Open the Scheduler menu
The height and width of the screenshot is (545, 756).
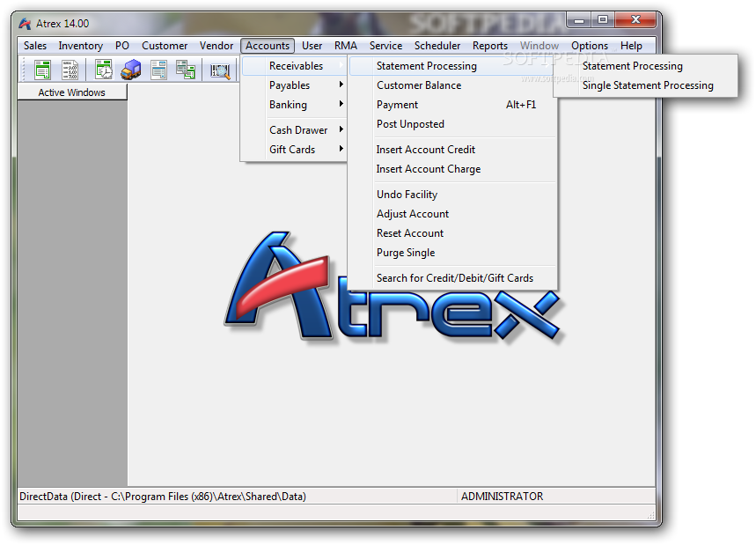[x=437, y=46]
